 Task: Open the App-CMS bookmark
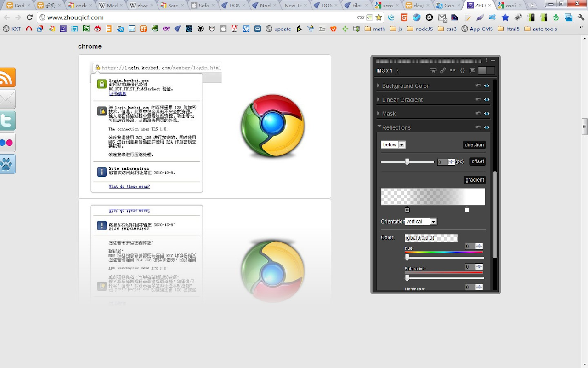click(x=477, y=29)
